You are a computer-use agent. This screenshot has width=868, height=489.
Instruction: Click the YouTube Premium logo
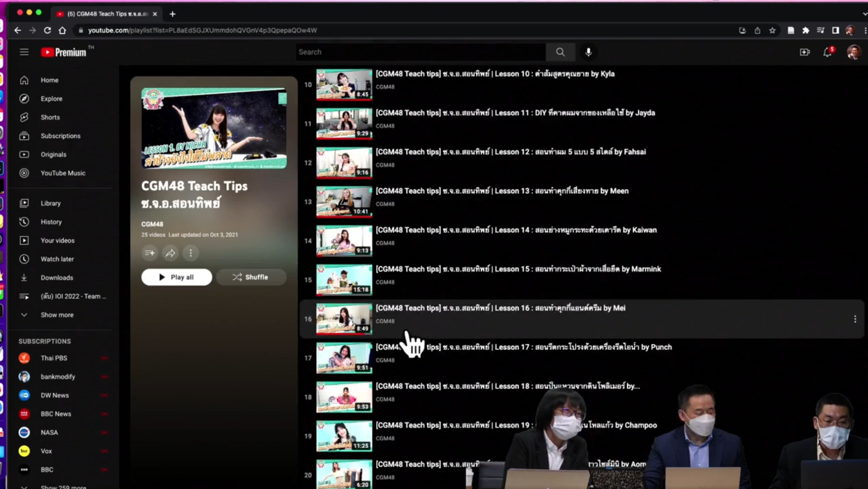(64, 52)
